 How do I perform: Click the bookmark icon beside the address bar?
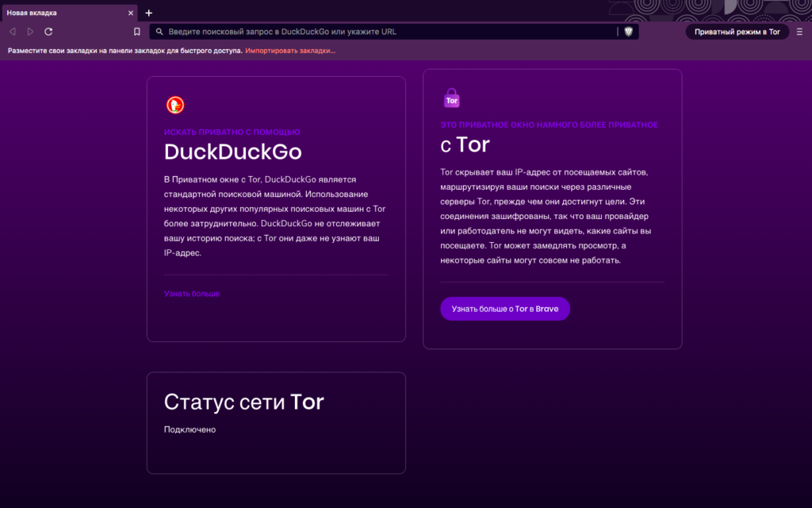(x=137, y=32)
